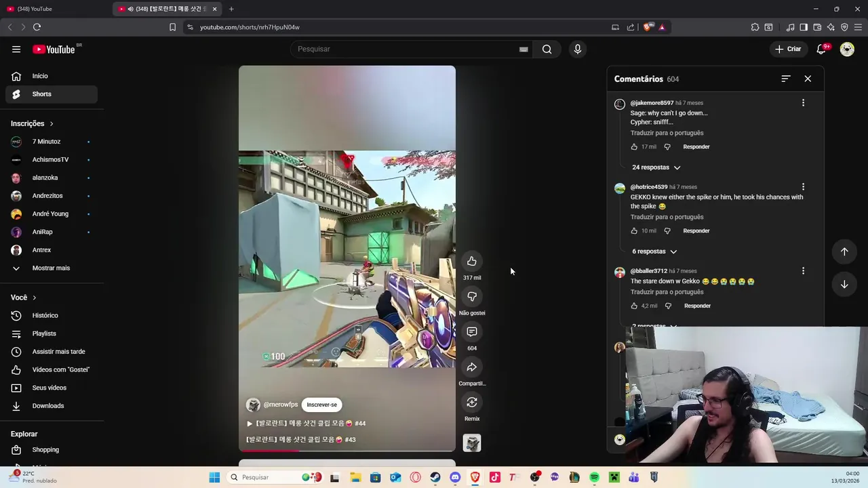The height and width of the screenshot is (488, 868).
Task: Open Assistir mais tarde
Action: [52, 352]
